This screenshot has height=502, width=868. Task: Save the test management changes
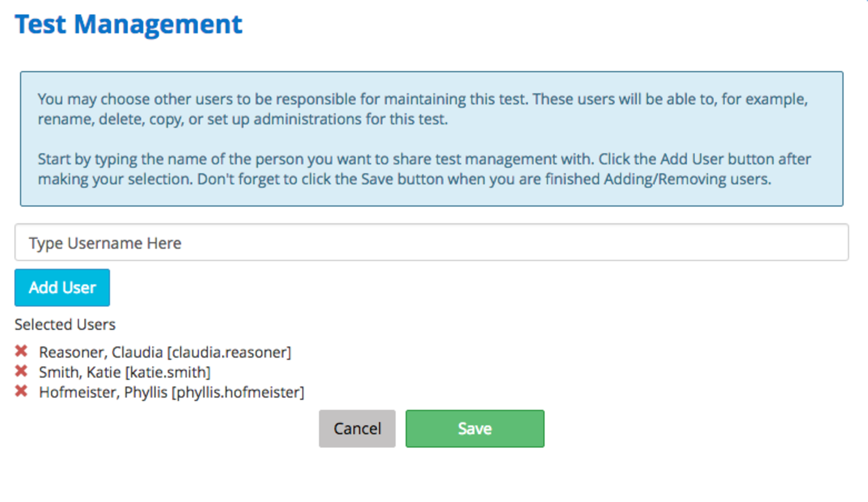tap(475, 428)
